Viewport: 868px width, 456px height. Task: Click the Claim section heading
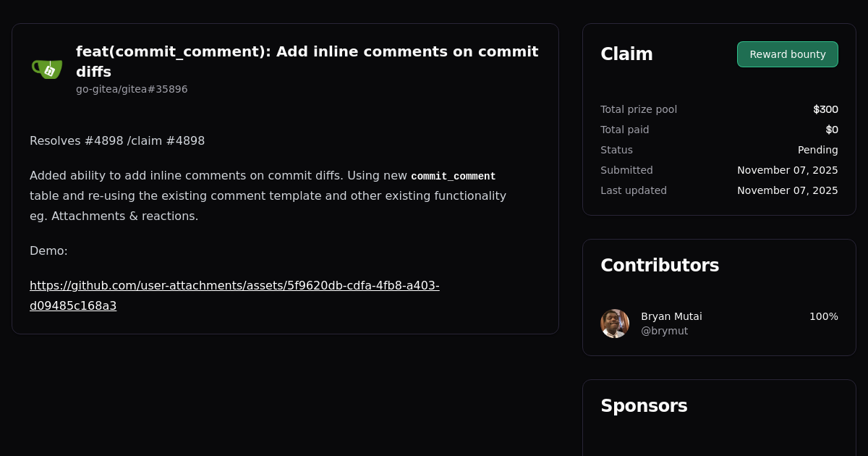pyautogui.click(x=626, y=54)
